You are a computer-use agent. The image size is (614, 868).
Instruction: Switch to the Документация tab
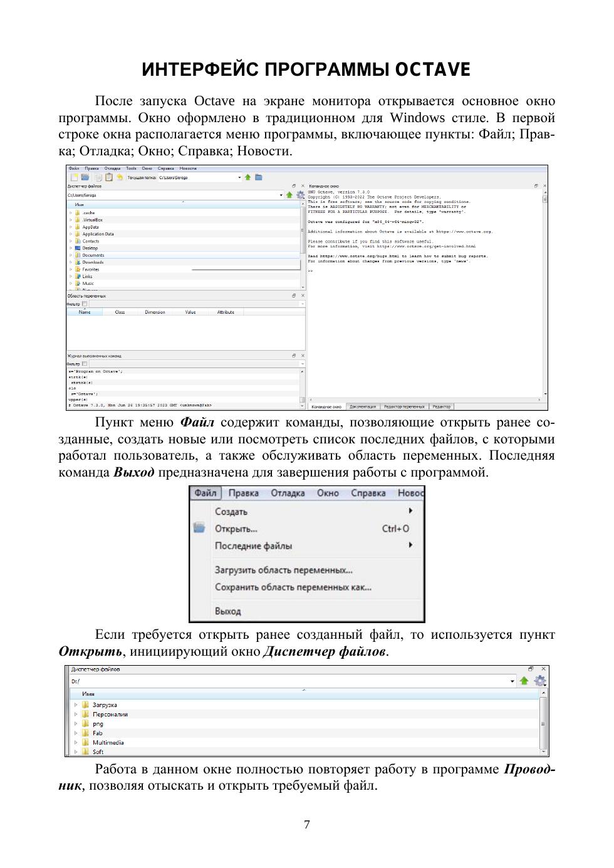pos(363,406)
